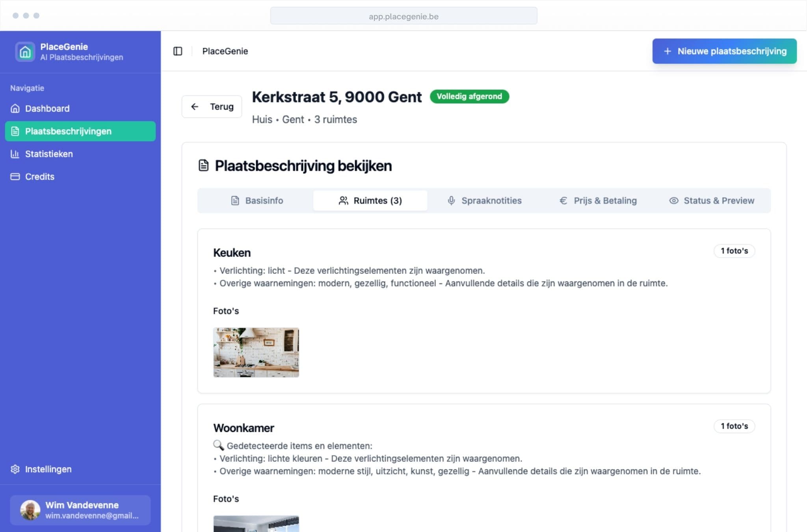Open Statistieken in the sidebar
Image resolution: width=807 pixels, height=532 pixels.
pyautogui.click(x=48, y=154)
